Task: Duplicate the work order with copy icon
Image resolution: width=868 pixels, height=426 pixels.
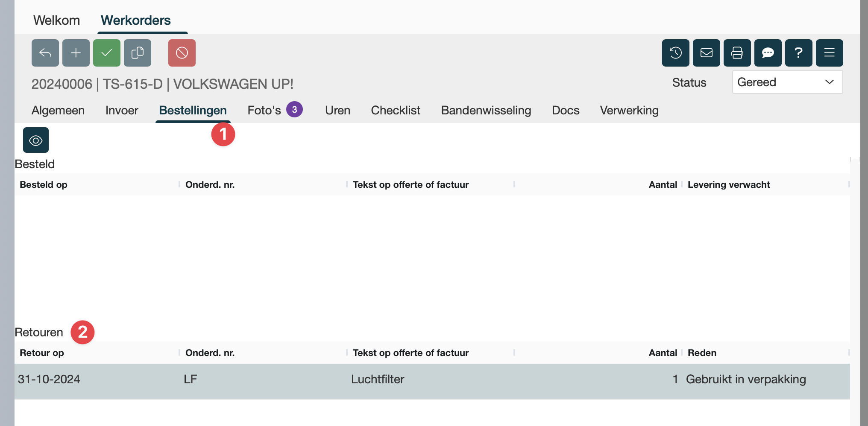Action: (138, 53)
